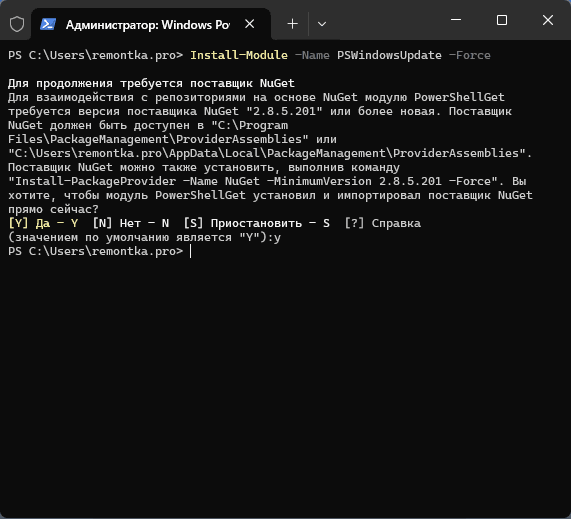Close the PowerShell tab with its X
This screenshot has height=519, width=571.
pyautogui.click(x=249, y=24)
